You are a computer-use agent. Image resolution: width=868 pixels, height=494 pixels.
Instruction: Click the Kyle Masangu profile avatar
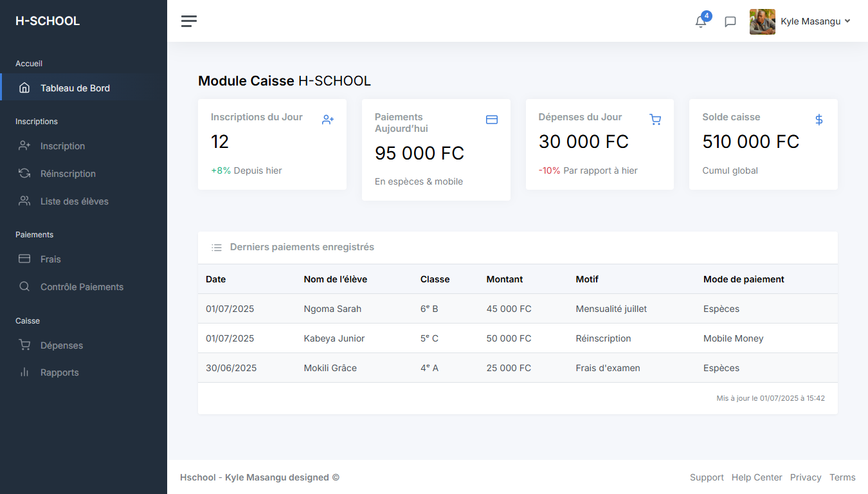pyautogui.click(x=763, y=22)
